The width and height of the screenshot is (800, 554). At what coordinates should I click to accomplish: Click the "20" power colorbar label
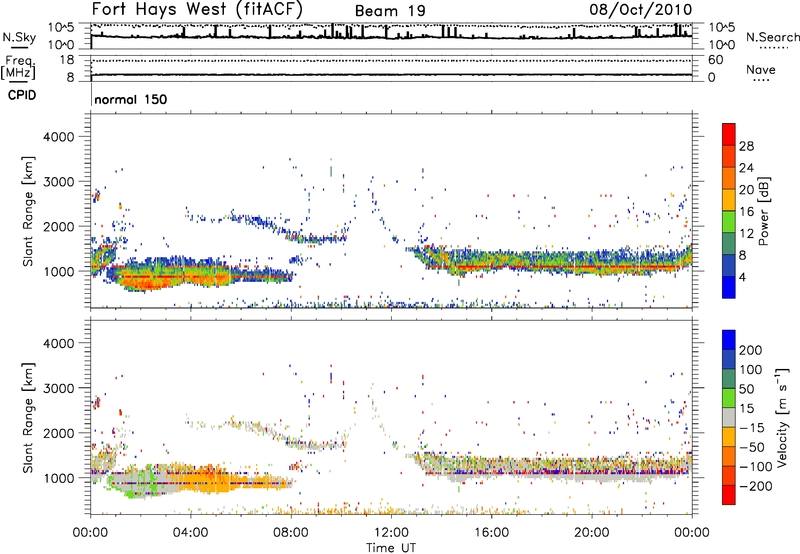coord(746,190)
